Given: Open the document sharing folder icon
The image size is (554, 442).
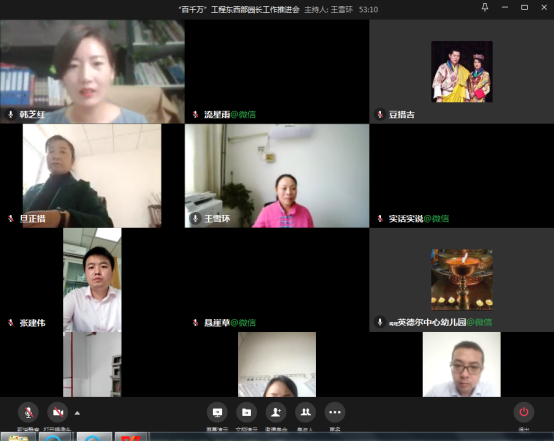Looking at the screenshot, I should pyautogui.click(x=247, y=412).
